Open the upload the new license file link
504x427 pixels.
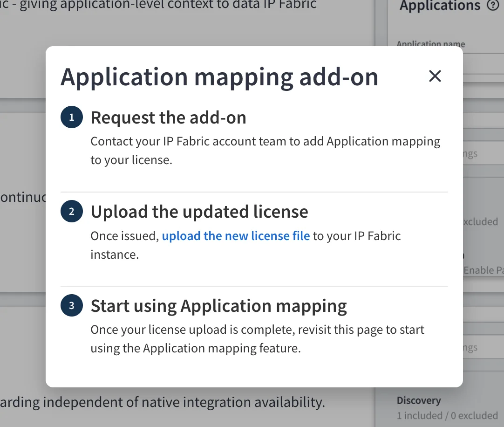coord(236,236)
